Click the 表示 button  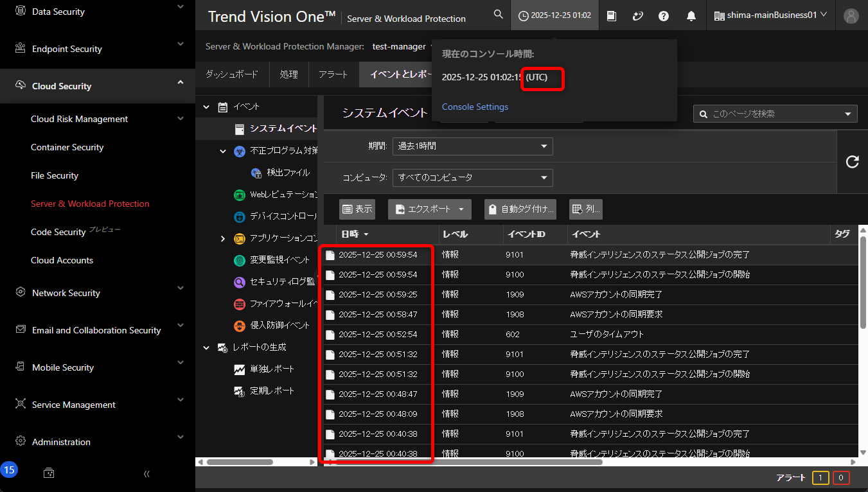click(x=357, y=209)
